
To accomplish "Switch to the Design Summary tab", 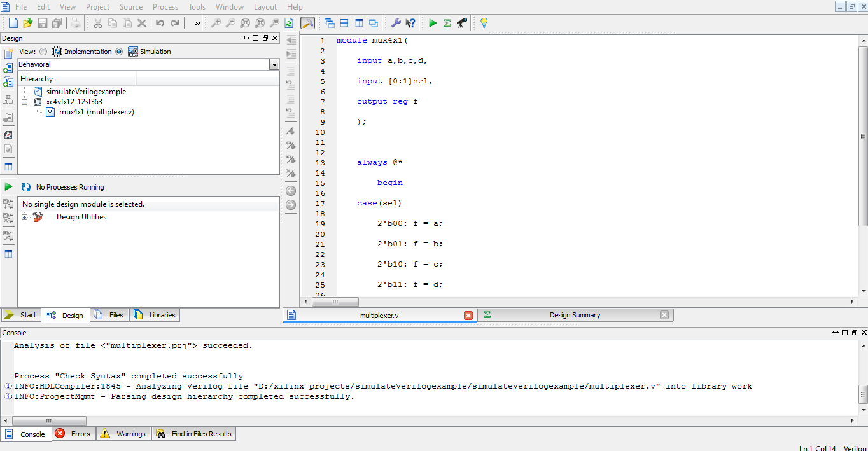I will [x=575, y=315].
